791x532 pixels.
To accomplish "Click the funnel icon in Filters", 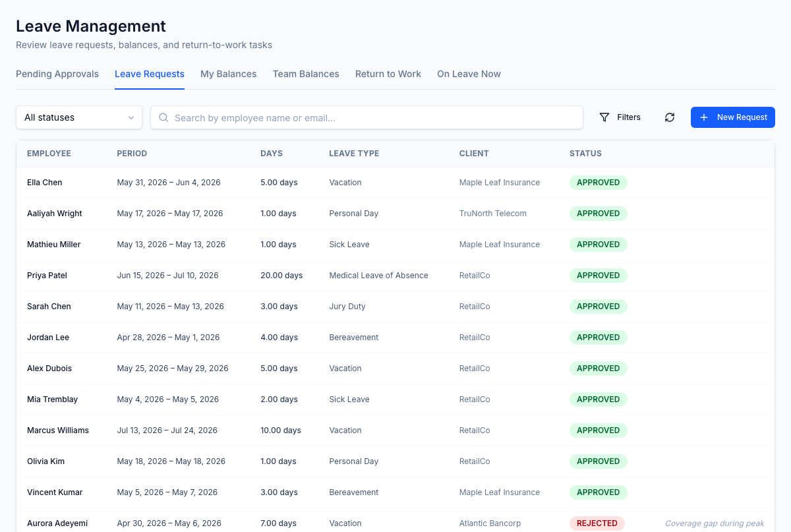I will tap(604, 117).
